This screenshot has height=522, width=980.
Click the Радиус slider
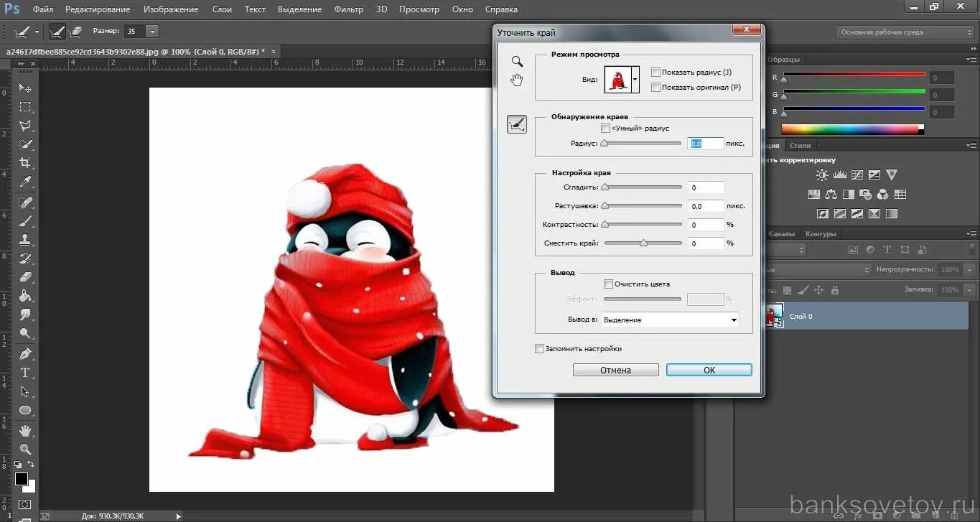tap(643, 144)
